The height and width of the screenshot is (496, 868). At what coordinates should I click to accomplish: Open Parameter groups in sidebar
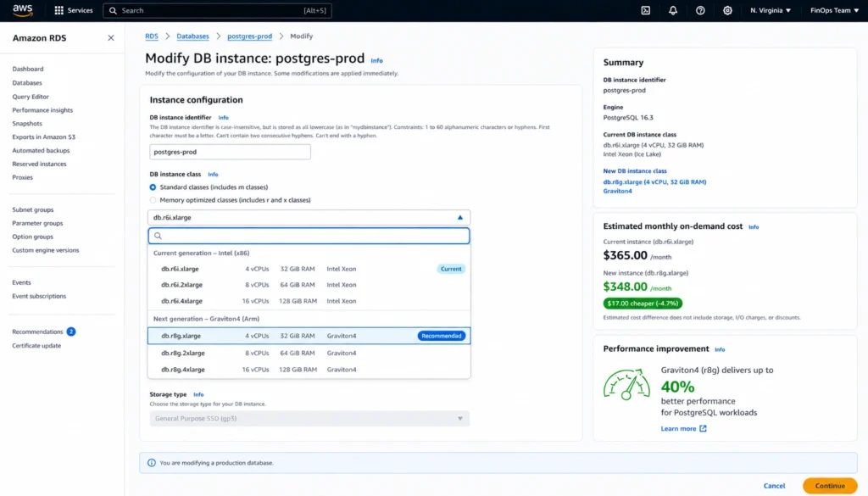click(37, 223)
